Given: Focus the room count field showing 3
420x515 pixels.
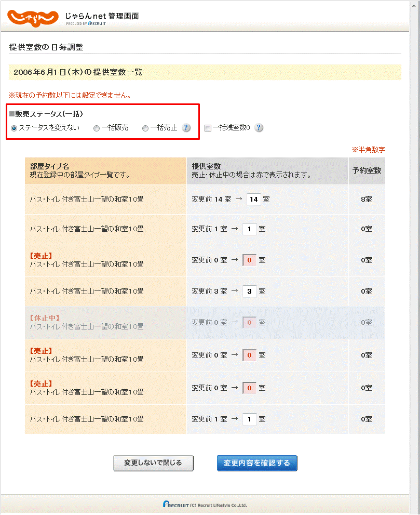Looking at the screenshot, I should tap(249, 292).
